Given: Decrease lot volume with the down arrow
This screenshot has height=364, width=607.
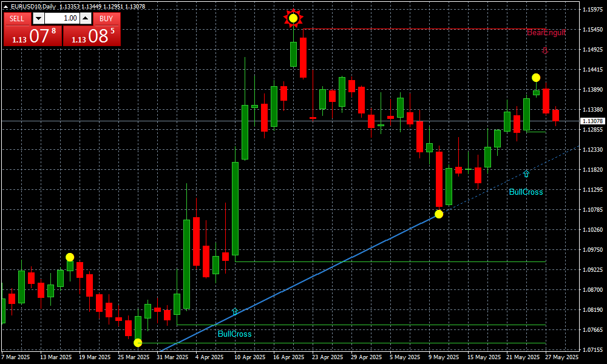Looking at the screenshot, I should pyautogui.click(x=38, y=18).
